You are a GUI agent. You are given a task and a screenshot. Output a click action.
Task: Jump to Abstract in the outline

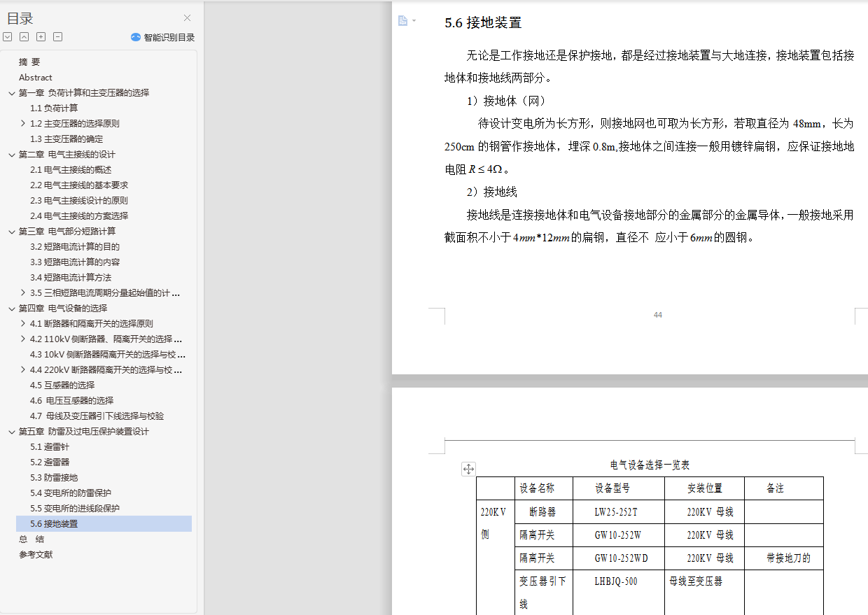click(x=36, y=78)
